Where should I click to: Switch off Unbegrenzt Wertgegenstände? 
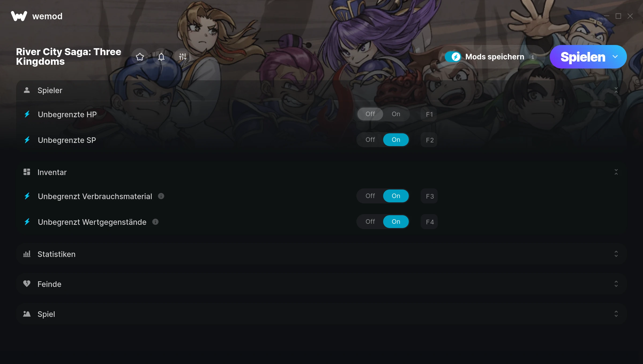tap(370, 222)
